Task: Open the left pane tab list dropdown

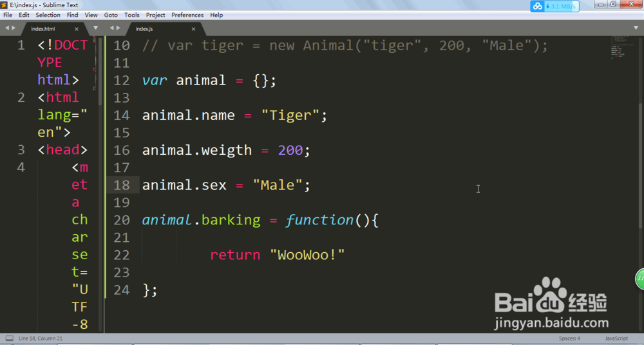Action: pyautogui.click(x=96, y=28)
